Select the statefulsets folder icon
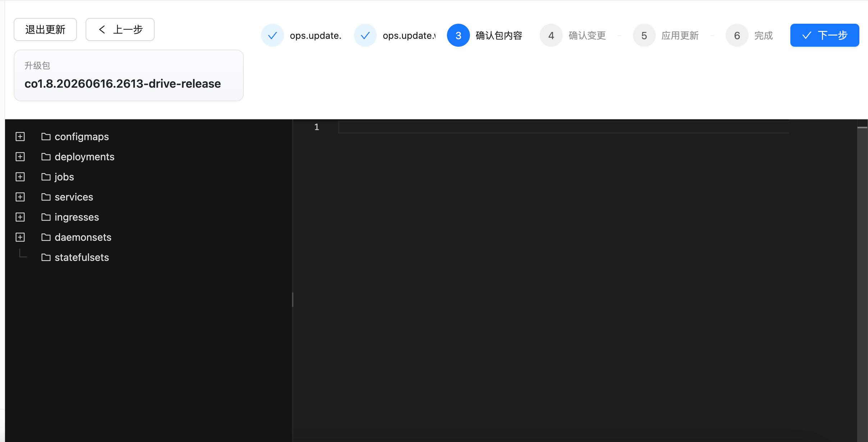 [46, 257]
